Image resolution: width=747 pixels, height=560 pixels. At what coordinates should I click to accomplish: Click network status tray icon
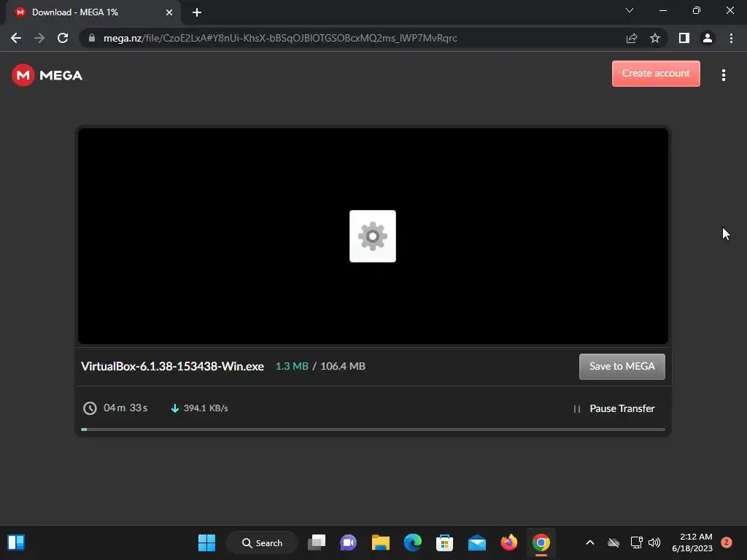[636, 542]
